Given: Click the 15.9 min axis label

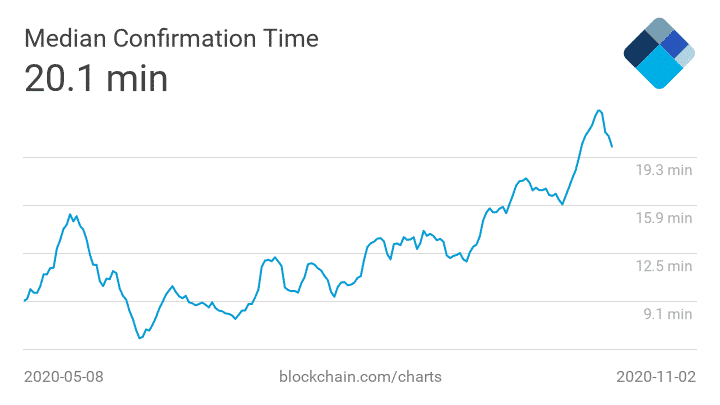Looking at the screenshot, I should pos(664,218).
